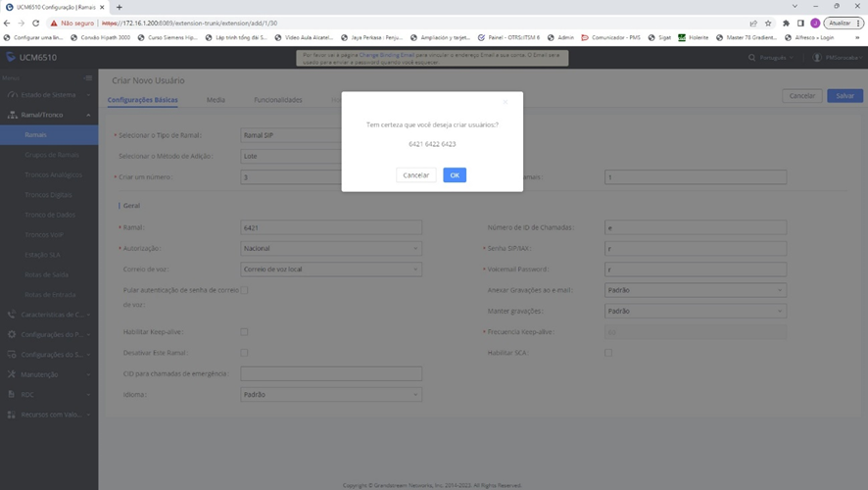This screenshot has height=490, width=868.
Task: Open the Manter gravações dropdown
Action: [695, 311]
